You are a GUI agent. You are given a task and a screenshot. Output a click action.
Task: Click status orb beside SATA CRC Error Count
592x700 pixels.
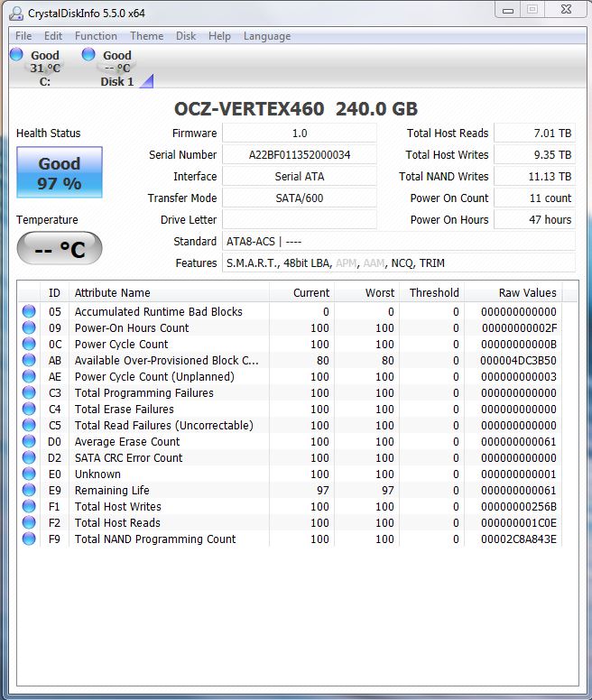30,458
